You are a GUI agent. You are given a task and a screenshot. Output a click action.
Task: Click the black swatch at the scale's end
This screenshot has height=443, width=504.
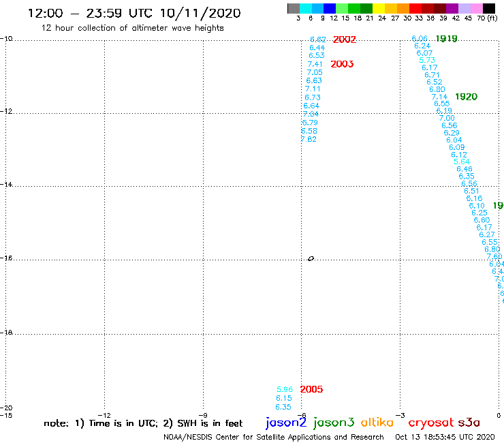pyautogui.click(x=489, y=8)
